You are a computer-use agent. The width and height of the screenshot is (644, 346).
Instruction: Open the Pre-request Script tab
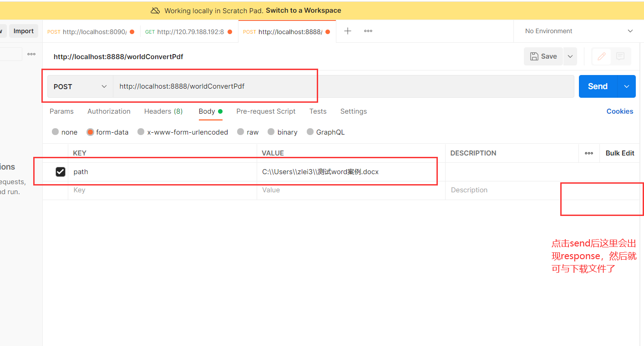click(266, 111)
